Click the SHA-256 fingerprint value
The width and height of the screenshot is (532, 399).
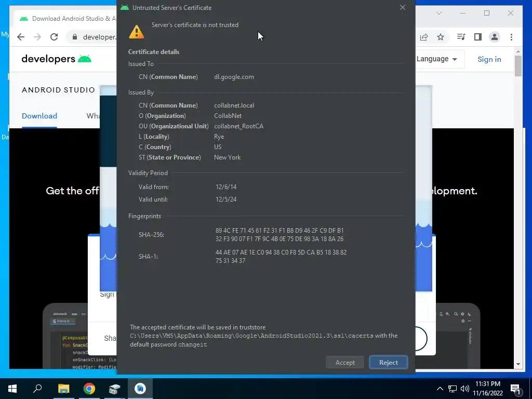coord(280,234)
